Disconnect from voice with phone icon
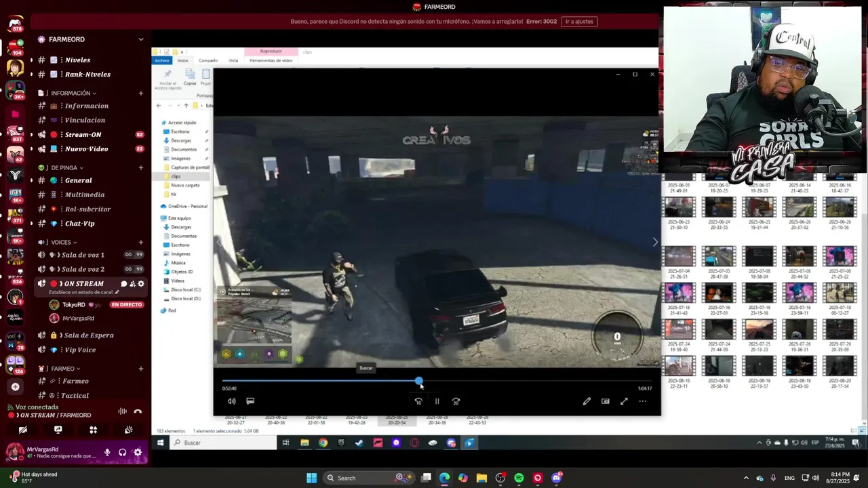 point(138,411)
